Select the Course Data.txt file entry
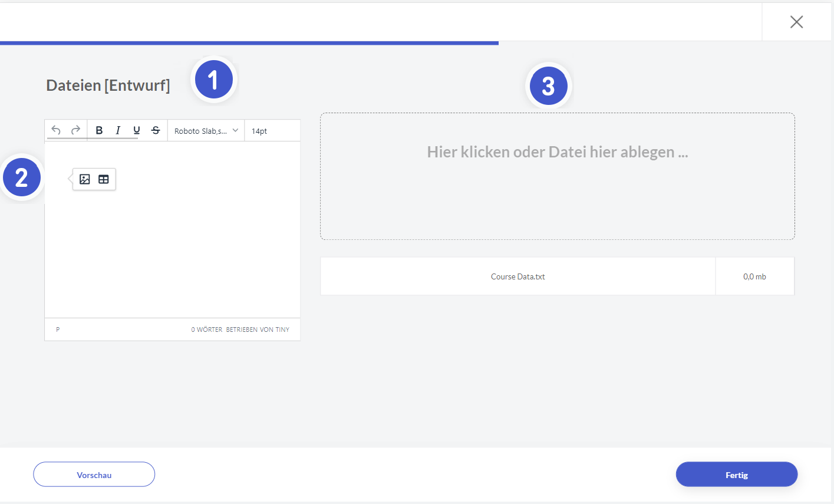834x504 pixels. (x=517, y=276)
